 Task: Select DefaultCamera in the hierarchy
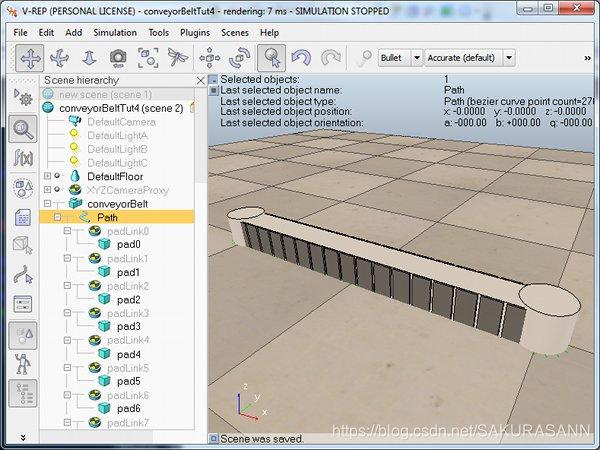tap(121, 122)
